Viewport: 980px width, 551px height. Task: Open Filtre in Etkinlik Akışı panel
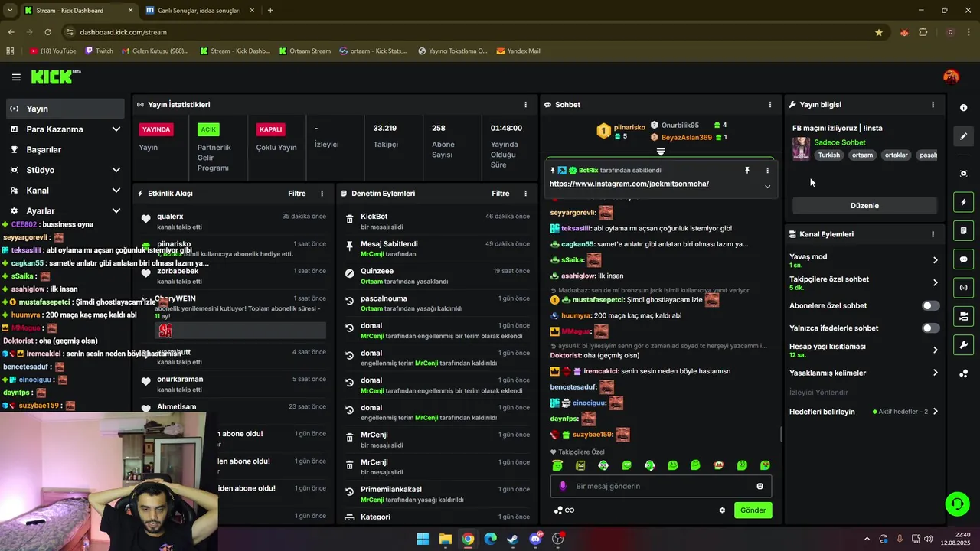pyautogui.click(x=297, y=194)
